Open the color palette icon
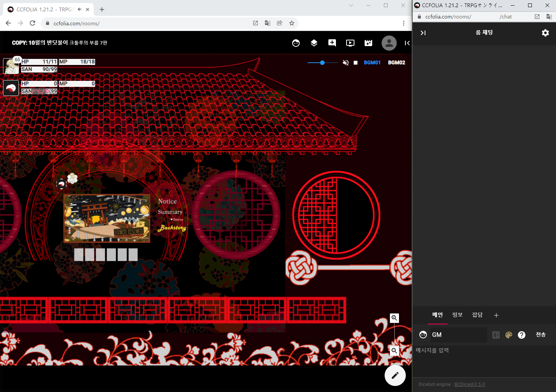This screenshot has height=392, width=556. 509,335
